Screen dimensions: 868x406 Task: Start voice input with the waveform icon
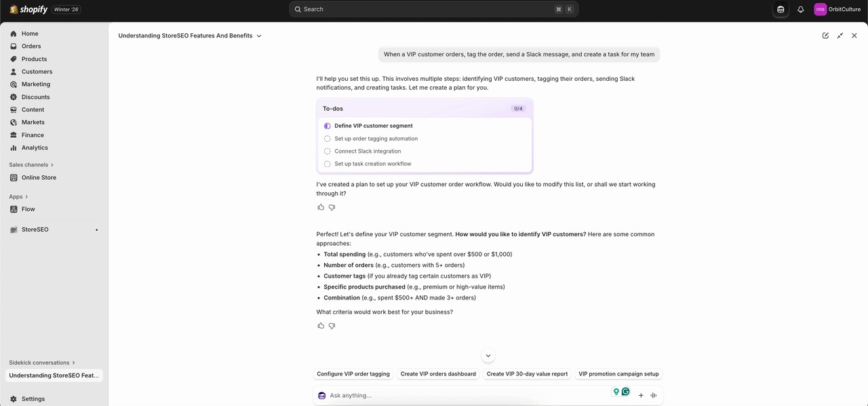pyautogui.click(x=654, y=395)
